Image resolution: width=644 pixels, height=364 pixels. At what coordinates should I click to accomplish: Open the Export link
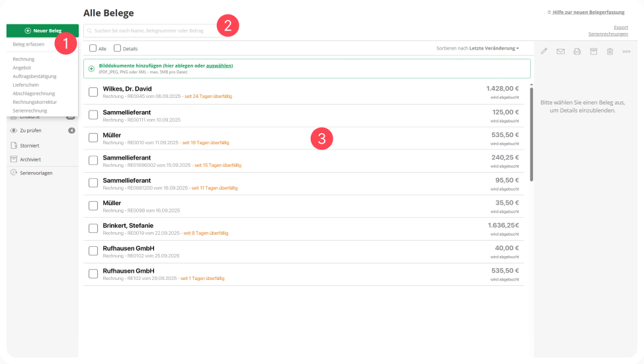pyautogui.click(x=621, y=27)
